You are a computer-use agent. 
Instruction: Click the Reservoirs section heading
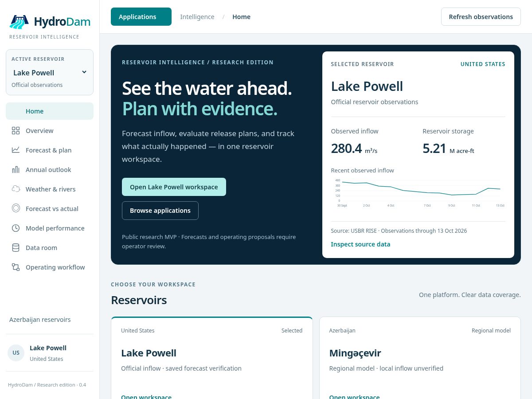click(139, 300)
